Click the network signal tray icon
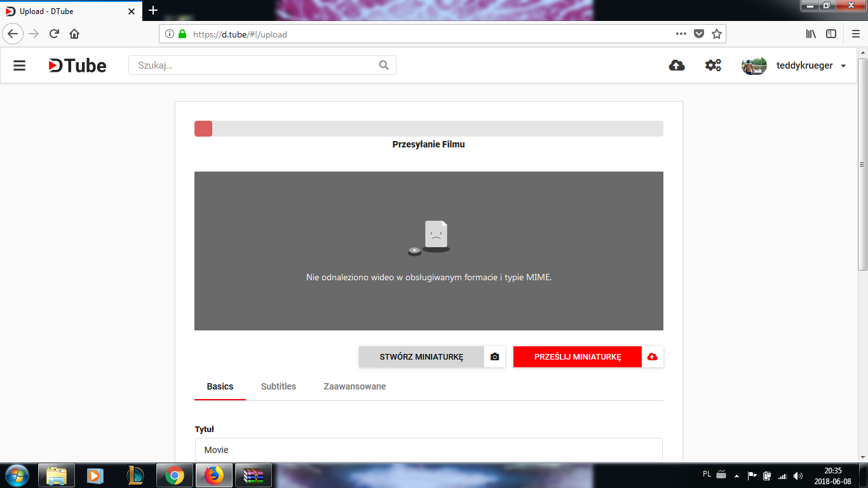The width and height of the screenshot is (868, 488). coord(783,475)
